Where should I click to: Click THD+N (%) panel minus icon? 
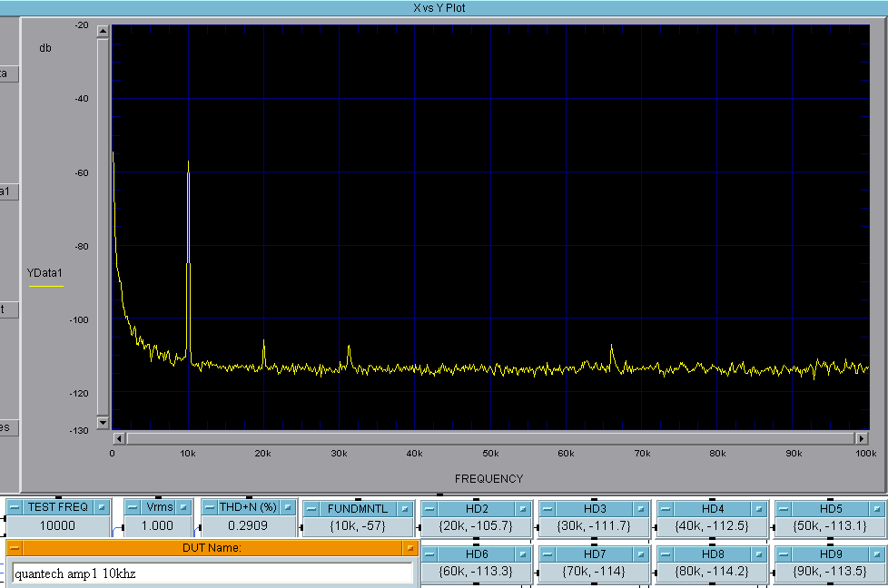210,507
